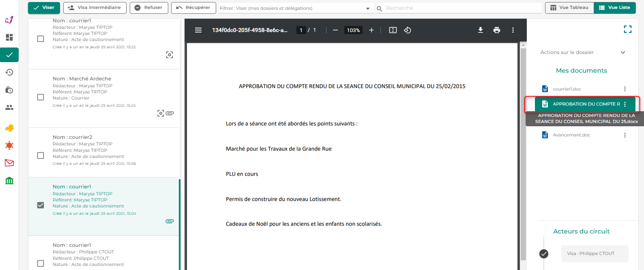Switch to Vue Tableau
644x270 pixels.
coord(569,8)
